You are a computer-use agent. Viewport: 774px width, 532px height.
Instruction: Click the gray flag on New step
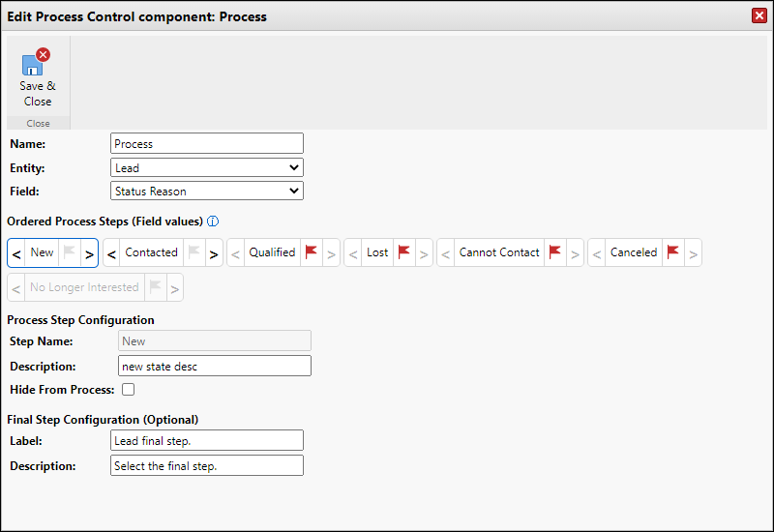coord(69,252)
